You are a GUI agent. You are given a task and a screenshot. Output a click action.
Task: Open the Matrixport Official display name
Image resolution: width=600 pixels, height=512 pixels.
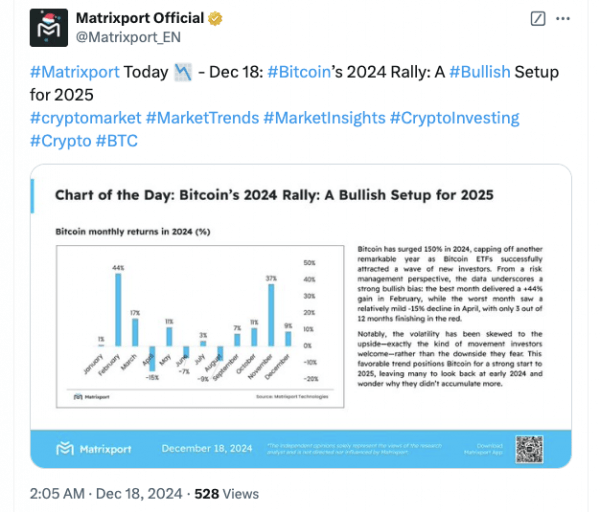pyautogui.click(x=139, y=19)
